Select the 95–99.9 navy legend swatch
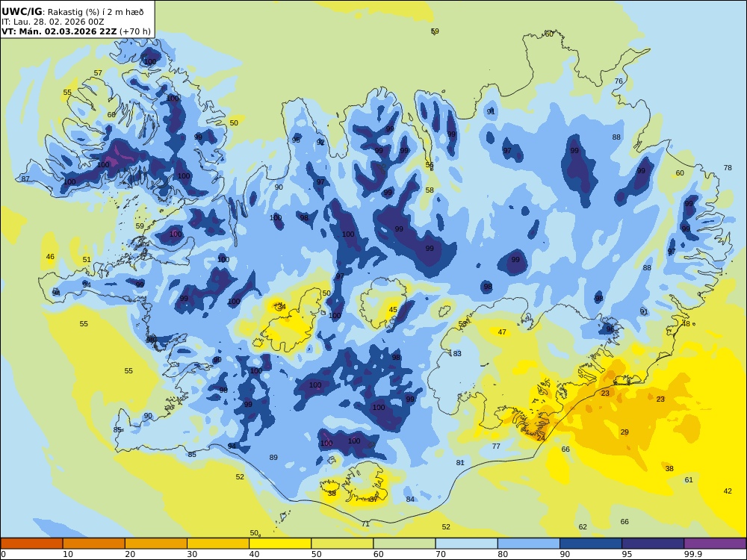 click(653, 544)
